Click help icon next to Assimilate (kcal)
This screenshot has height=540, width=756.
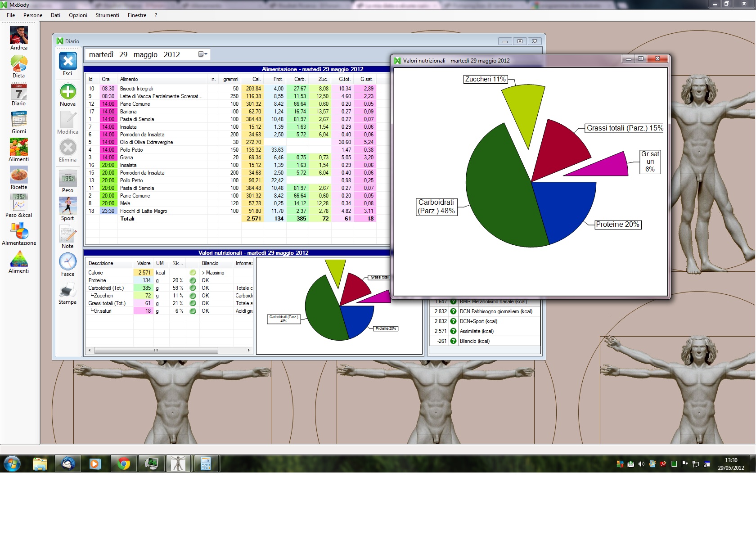pos(453,331)
